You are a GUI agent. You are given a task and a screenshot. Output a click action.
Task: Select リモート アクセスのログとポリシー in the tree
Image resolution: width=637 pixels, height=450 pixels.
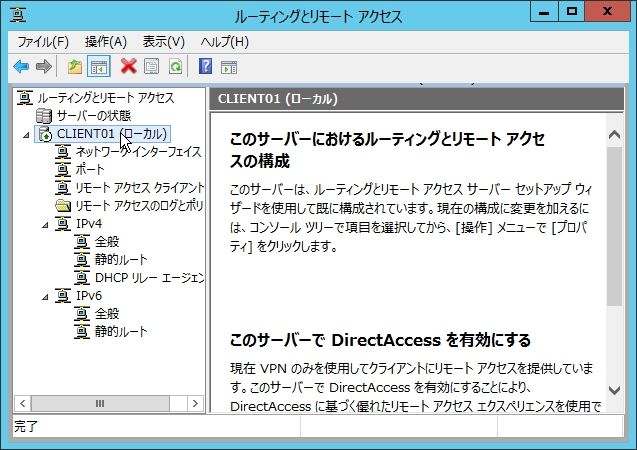pyautogui.click(x=139, y=206)
